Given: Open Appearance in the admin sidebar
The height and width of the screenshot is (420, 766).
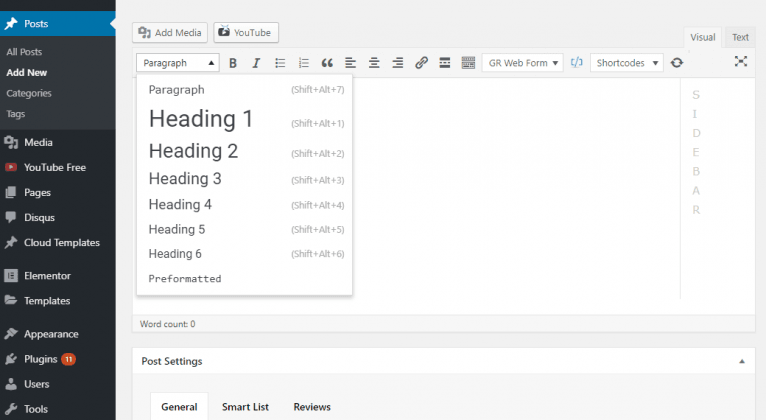Looking at the screenshot, I should pyautogui.click(x=58, y=334).
